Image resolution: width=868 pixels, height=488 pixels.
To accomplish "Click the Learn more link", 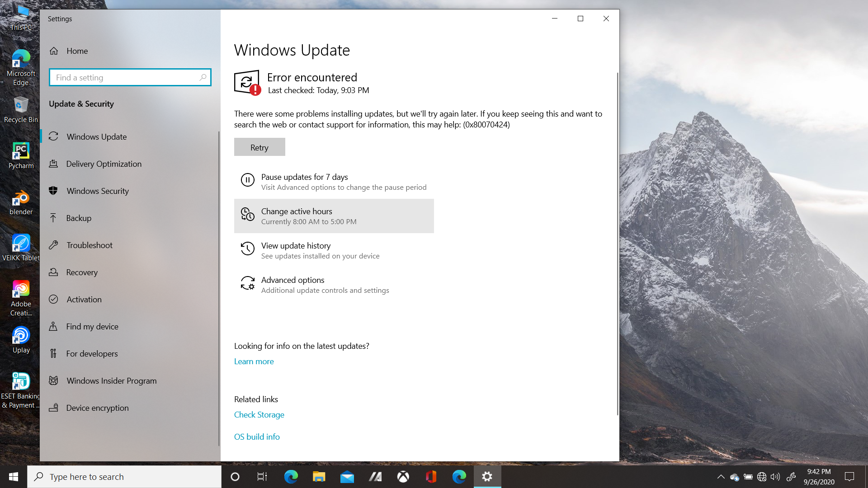I will (x=254, y=361).
